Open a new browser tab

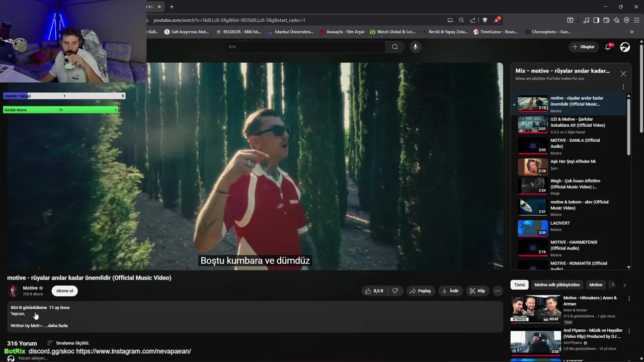172,7
